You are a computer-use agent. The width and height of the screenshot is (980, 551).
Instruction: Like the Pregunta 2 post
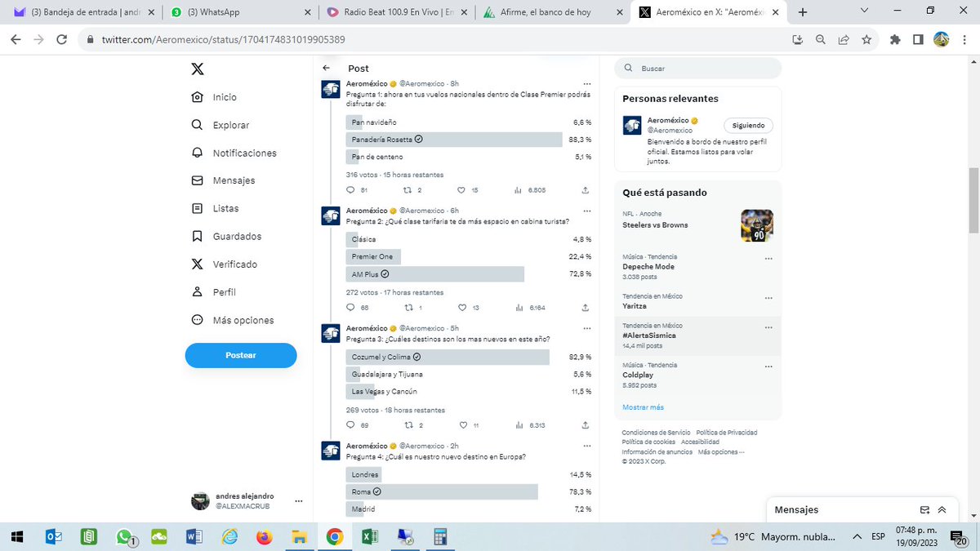(x=461, y=308)
